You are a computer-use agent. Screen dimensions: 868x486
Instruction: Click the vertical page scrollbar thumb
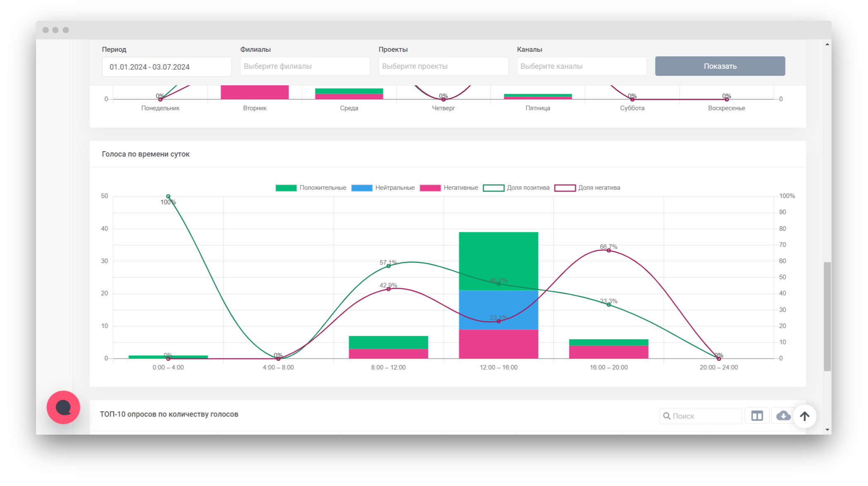827,317
